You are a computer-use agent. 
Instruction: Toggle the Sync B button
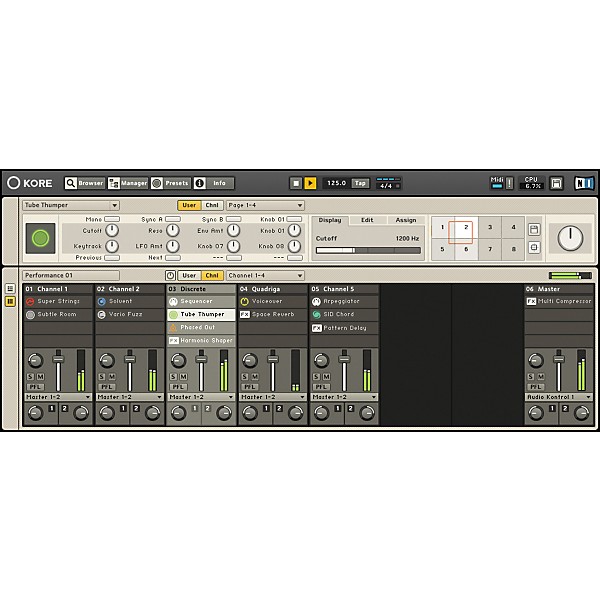click(234, 219)
